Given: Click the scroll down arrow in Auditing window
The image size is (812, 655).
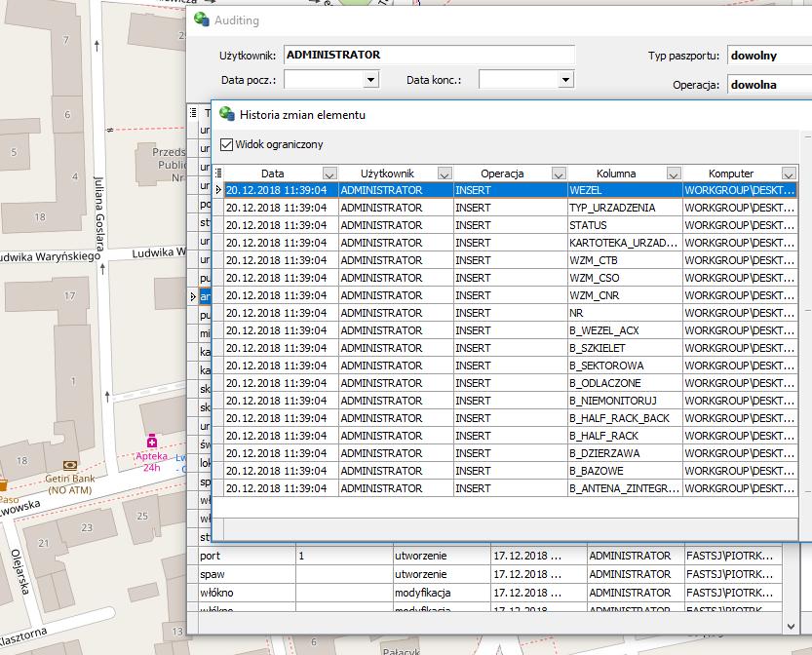Looking at the screenshot, I should [x=791, y=627].
